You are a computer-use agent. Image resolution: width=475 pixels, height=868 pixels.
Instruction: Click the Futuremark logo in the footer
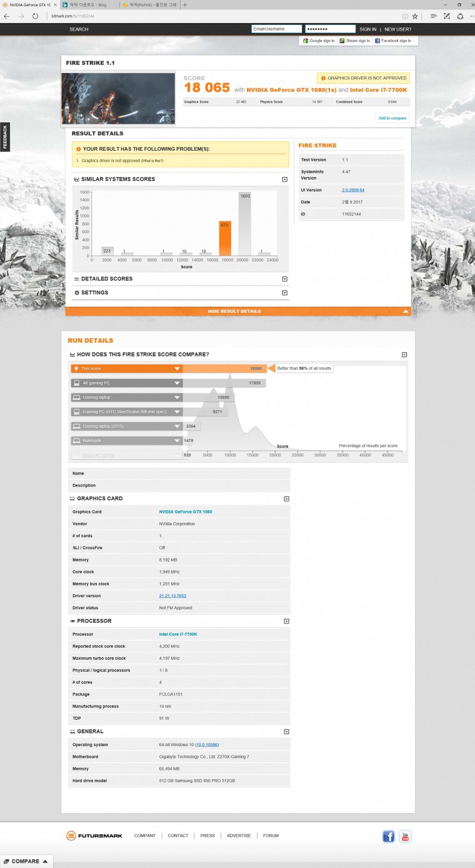click(94, 835)
